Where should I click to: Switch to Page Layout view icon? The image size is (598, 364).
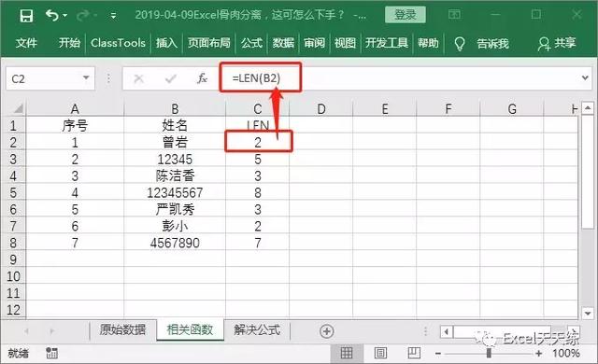(x=380, y=353)
